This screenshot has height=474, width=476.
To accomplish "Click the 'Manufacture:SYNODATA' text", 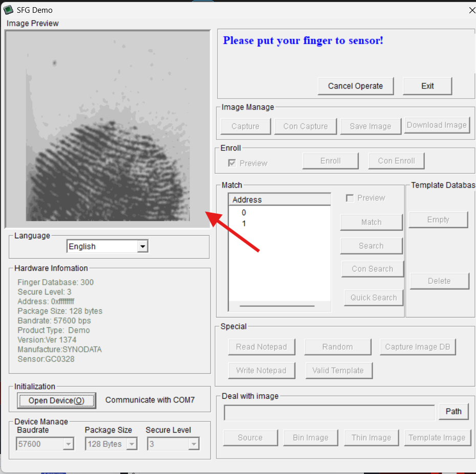I will pos(59,349).
